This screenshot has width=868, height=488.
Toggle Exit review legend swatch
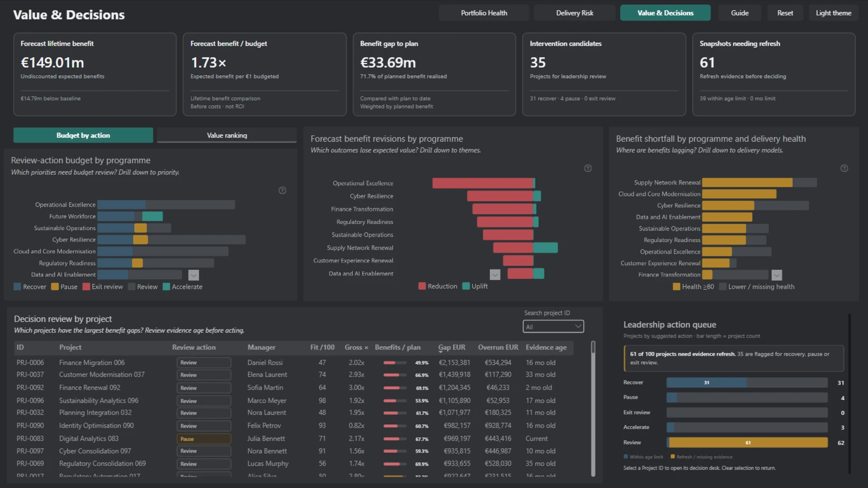click(86, 286)
